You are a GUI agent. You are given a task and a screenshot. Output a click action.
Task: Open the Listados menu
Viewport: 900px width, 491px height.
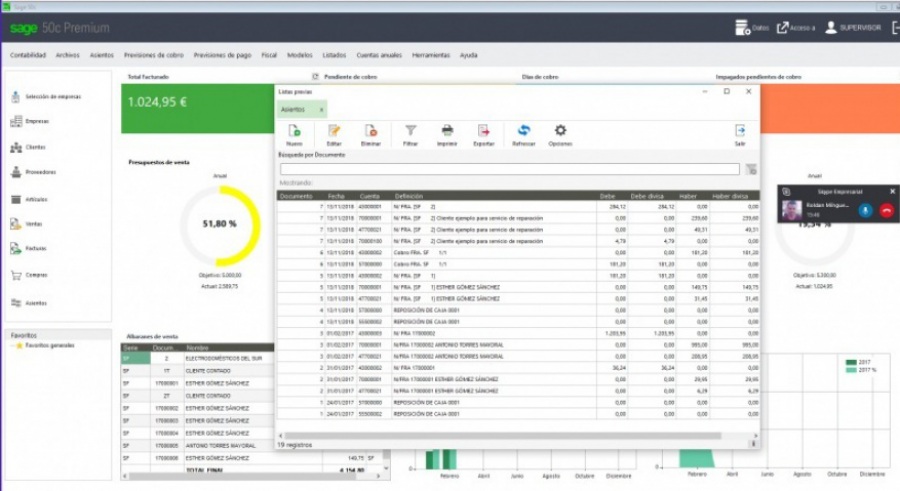point(334,55)
